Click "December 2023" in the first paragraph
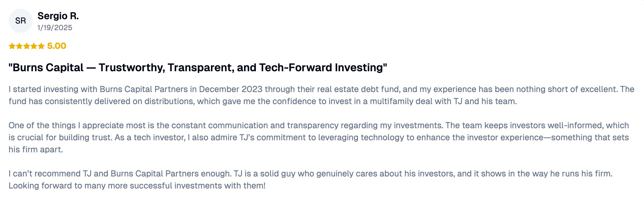The image size is (644, 200). tap(231, 89)
